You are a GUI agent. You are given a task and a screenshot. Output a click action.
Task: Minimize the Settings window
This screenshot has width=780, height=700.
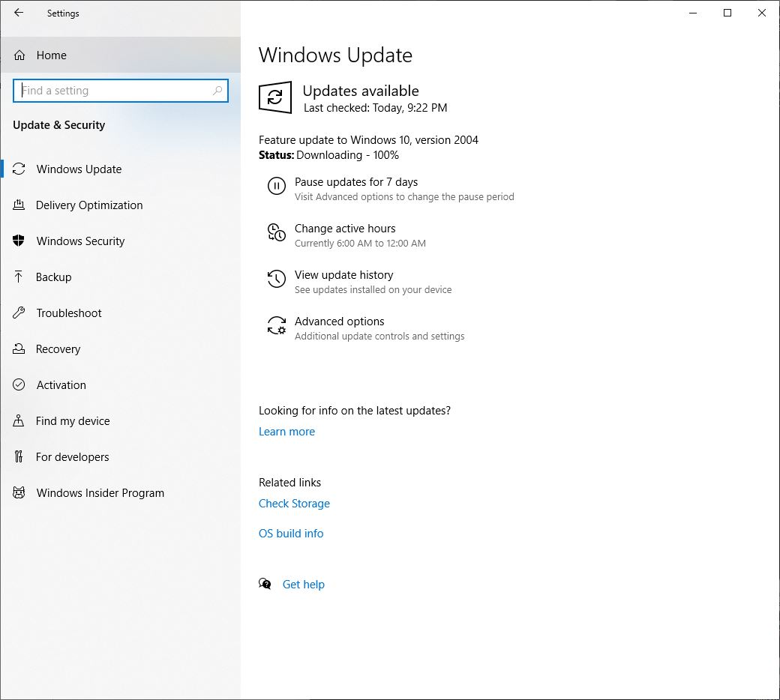point(693,13)
